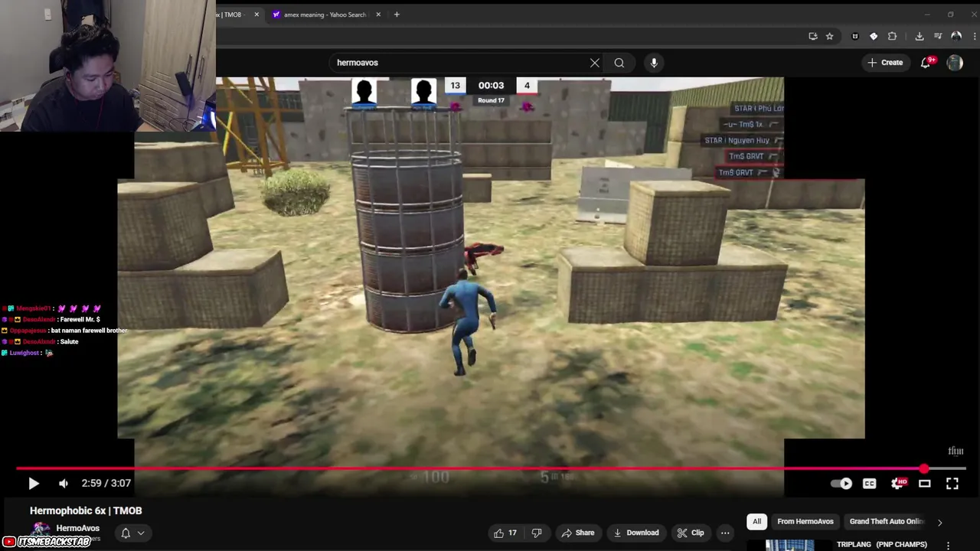
Task: Click the YouTube search magnifier button
Action: click(619, 63)
